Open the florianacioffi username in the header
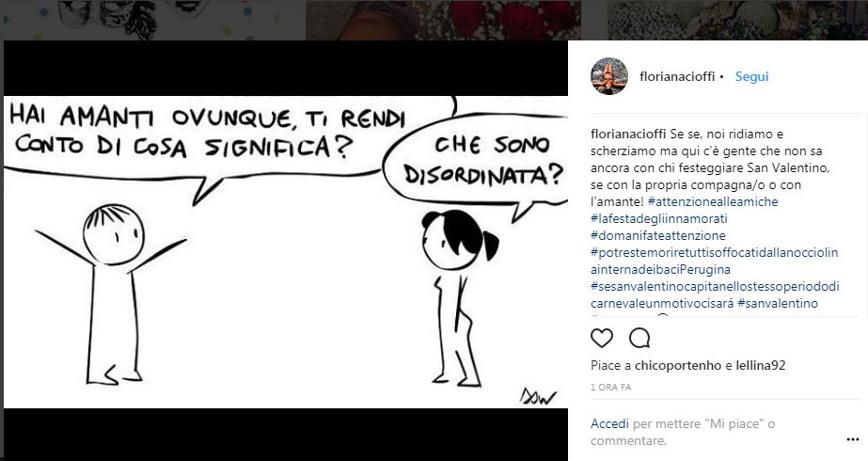868x461 pixels. pos(677,76)
